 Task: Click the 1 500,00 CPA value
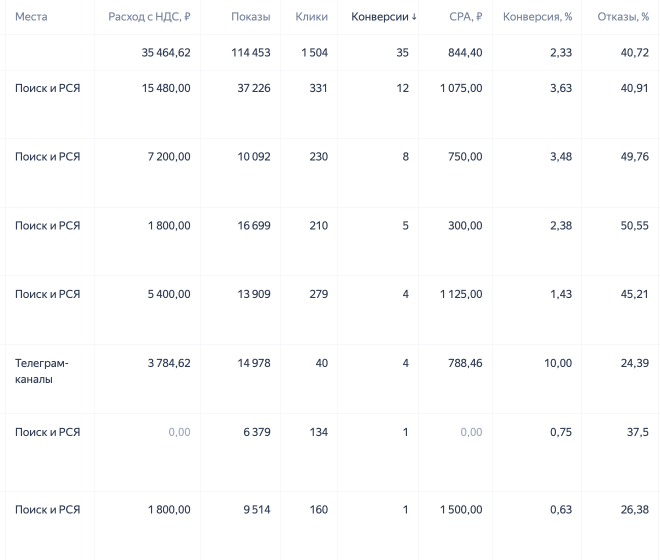coord(461,509)
